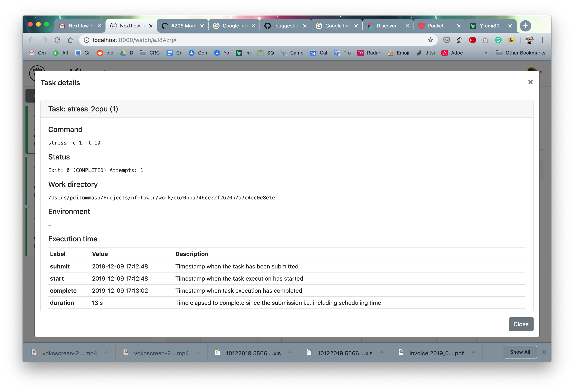
Task: Click the site info icon in address bar
Action: tap(86, 40)
